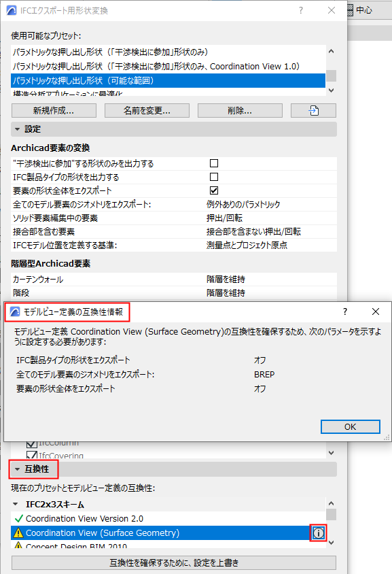Click IFC製品タイプの形状をエクスポート row in dialog
The width and height of the screenshot is (392, 574).
(73, 360)
